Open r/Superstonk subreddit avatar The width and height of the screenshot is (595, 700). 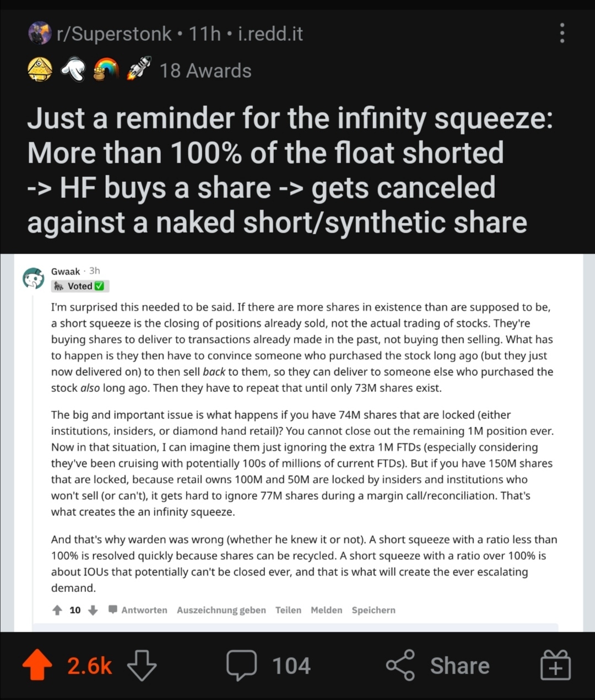39,34
